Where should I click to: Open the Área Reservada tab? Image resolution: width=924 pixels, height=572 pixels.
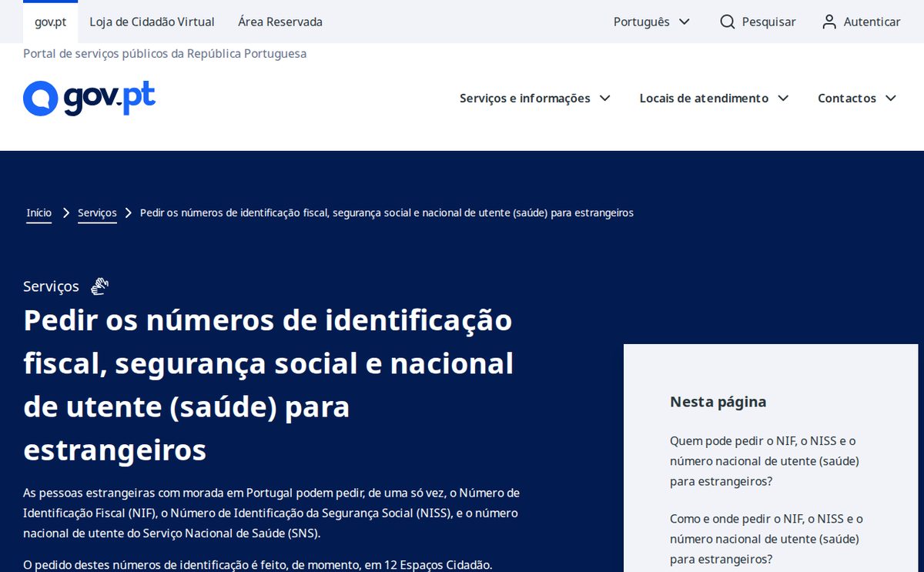click(280, 22)
